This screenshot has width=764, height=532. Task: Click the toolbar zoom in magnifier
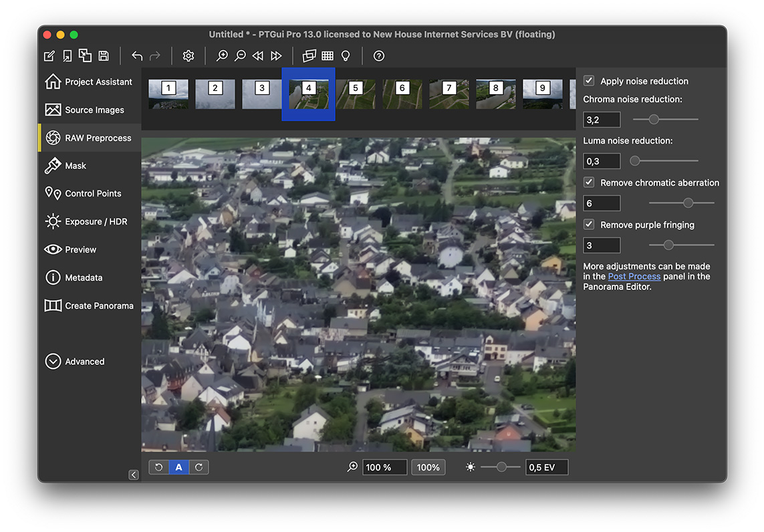pos(222,56)
